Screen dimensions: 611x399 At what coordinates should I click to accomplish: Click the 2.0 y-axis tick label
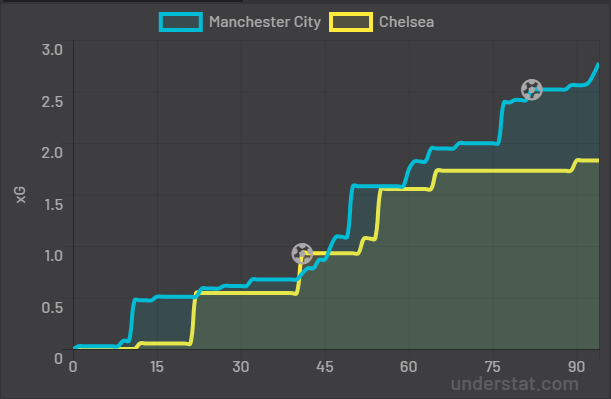[x=52, y=152]
